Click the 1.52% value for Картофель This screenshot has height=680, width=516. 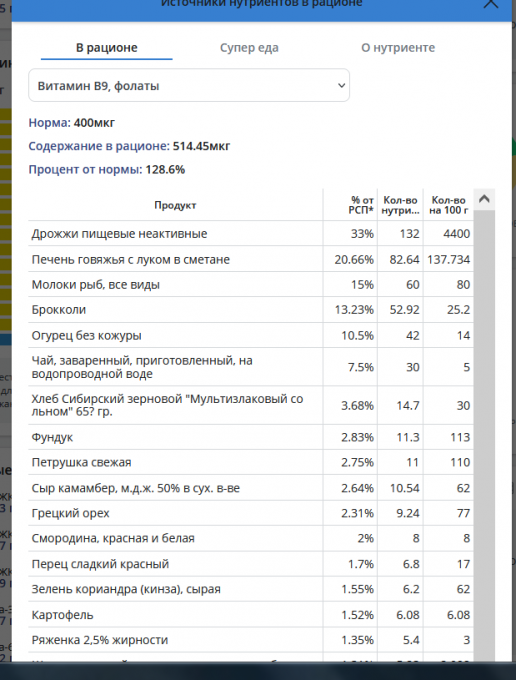pos(357,615)
